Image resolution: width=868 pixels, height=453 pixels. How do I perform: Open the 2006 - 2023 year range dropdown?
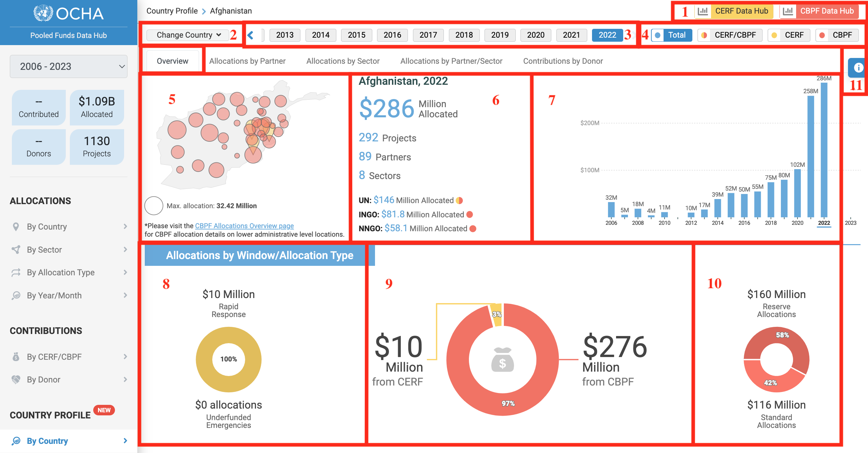(68, 66)
